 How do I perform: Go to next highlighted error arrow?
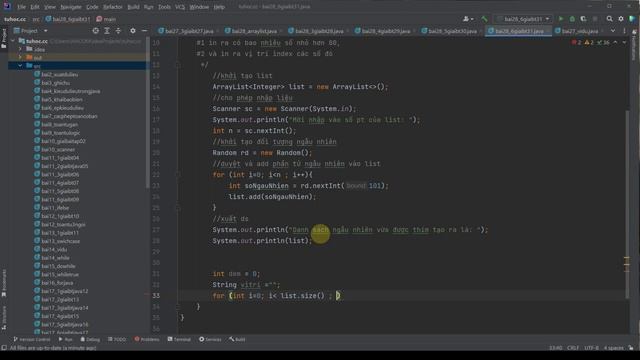click(624, 42)
